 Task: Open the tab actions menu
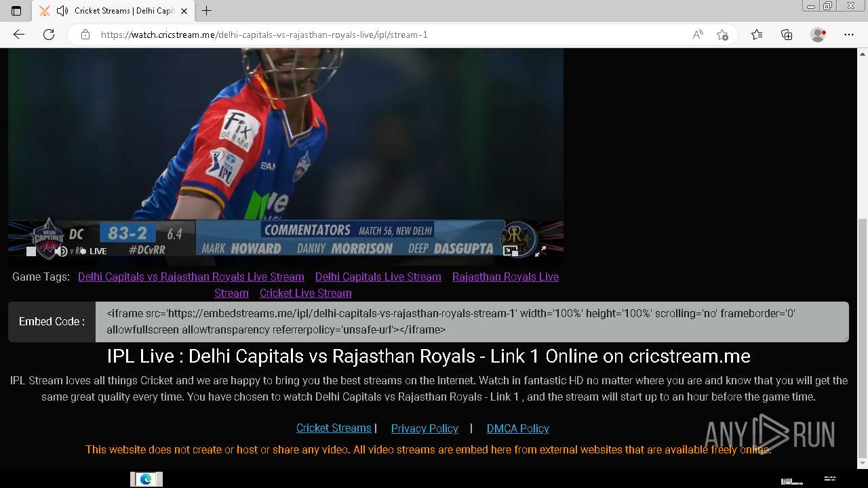(16, 11)
